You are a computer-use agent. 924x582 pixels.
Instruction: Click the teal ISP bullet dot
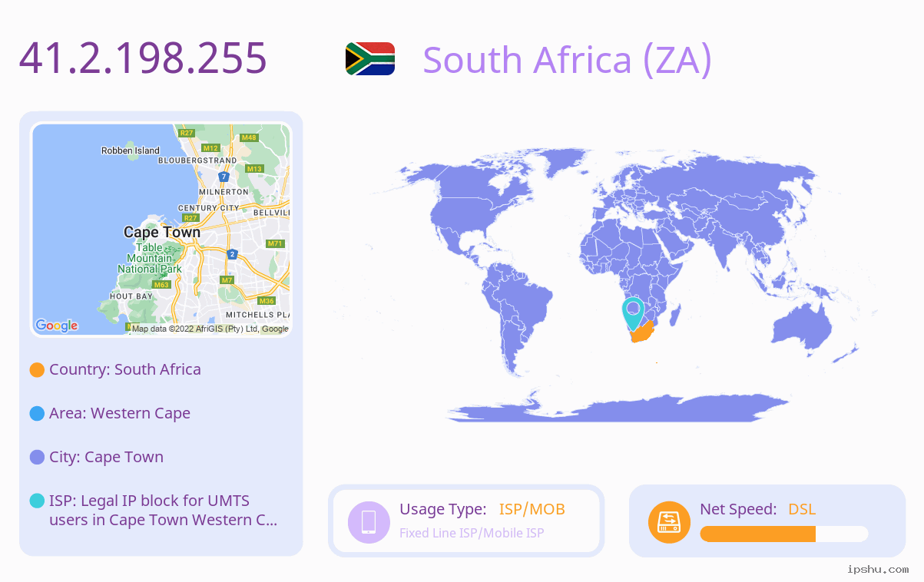pos(37,501)
